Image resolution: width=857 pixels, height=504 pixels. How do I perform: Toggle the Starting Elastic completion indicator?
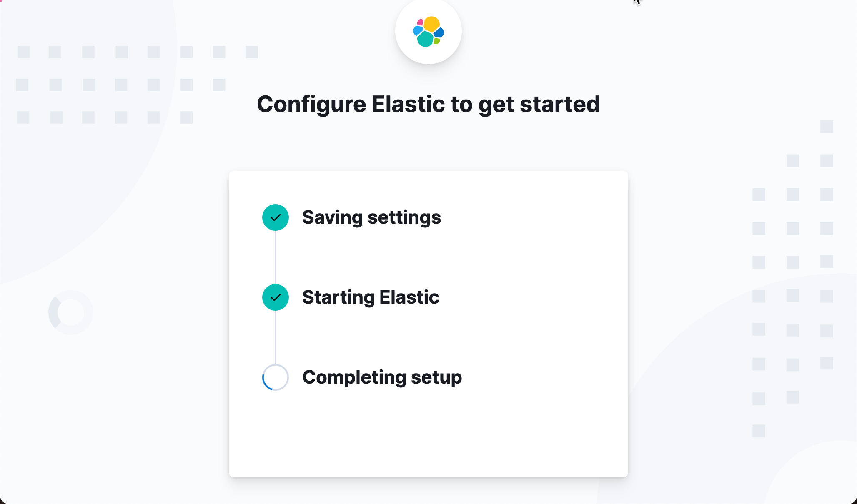(x=275, y=297)
